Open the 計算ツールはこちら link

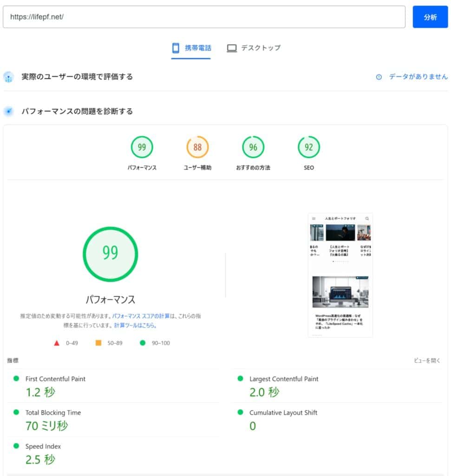tap(135, 325)
